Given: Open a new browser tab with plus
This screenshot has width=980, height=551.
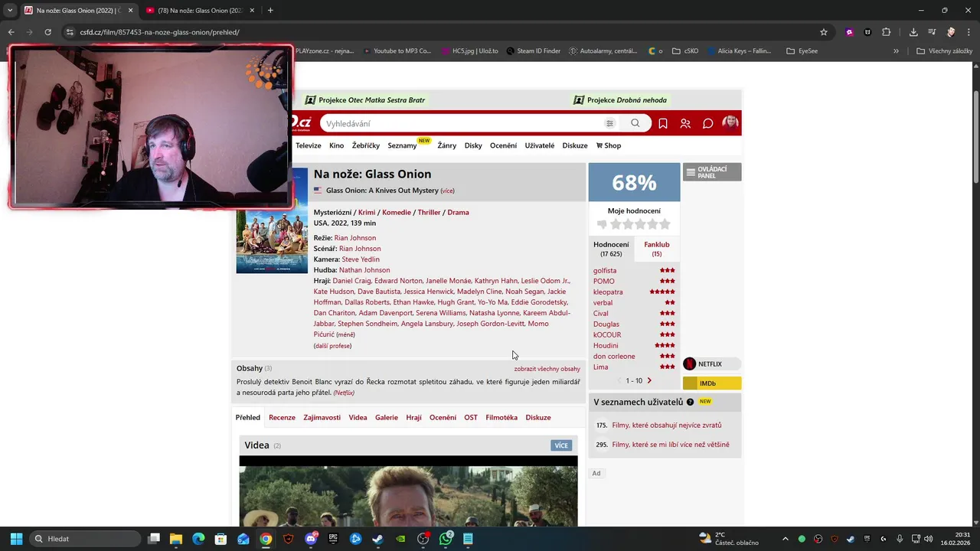Looking at the screenshot, I should coord(270,10).
